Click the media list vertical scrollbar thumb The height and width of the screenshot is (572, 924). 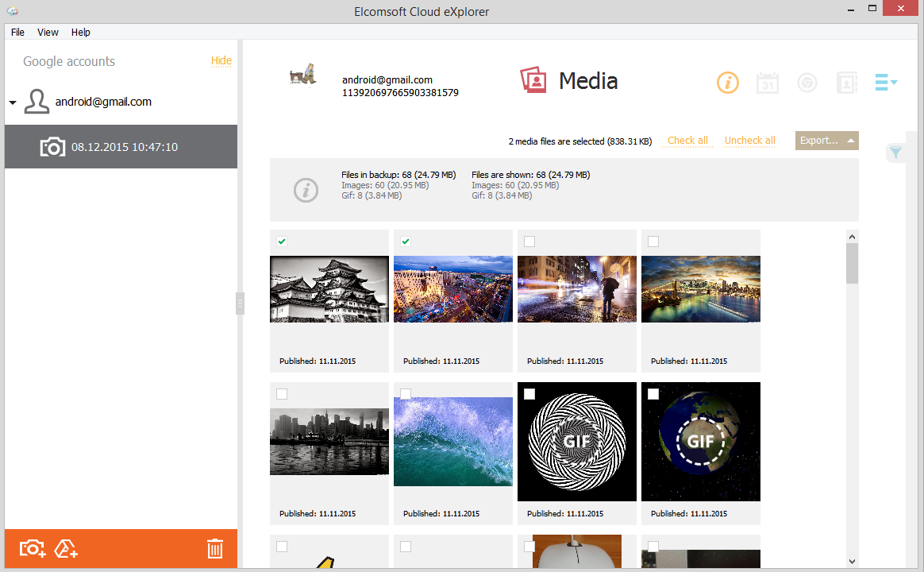(x=852, y=264)
